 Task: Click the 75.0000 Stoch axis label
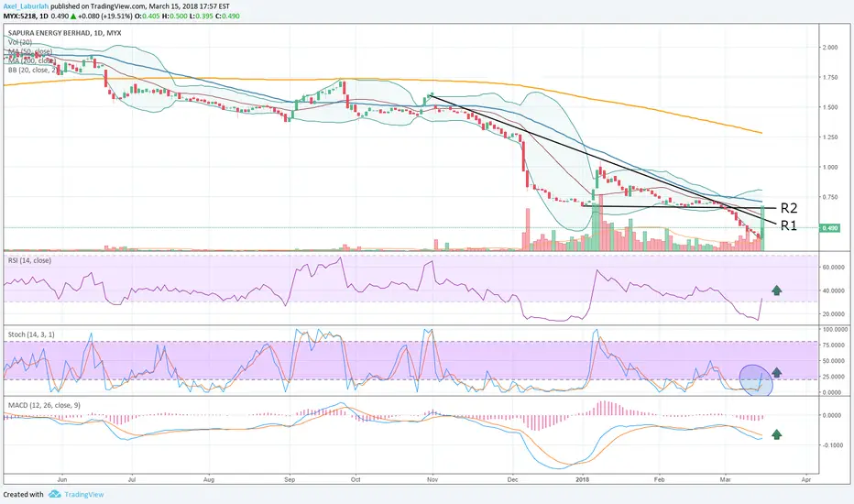[833, 345]
